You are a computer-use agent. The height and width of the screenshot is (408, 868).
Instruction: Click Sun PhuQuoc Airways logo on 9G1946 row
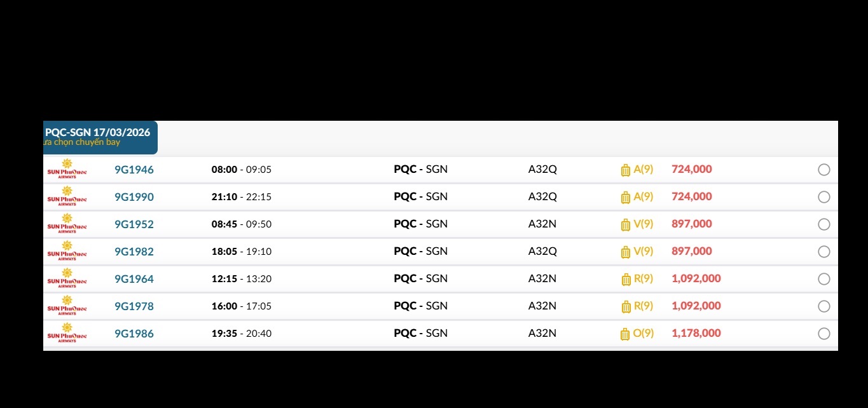pos(67,170)
